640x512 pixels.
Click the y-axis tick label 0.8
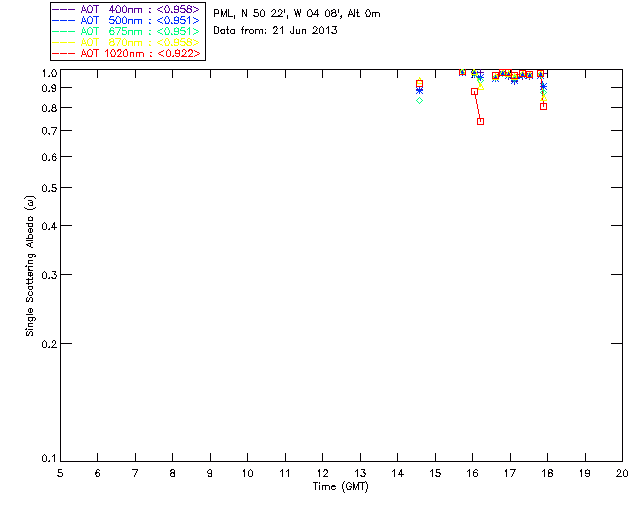tap(49, 108)
